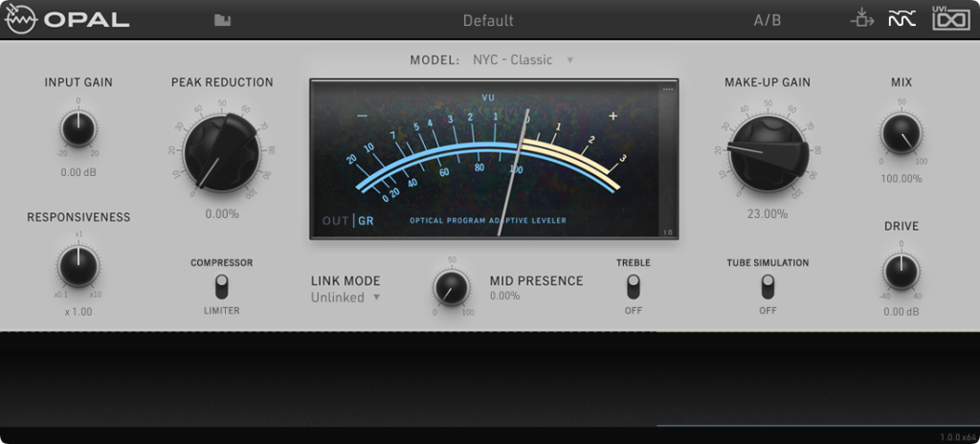The width and height of the screenshot is (980, 444).
Task: Click the VU meter display
Action: point(485,159)
